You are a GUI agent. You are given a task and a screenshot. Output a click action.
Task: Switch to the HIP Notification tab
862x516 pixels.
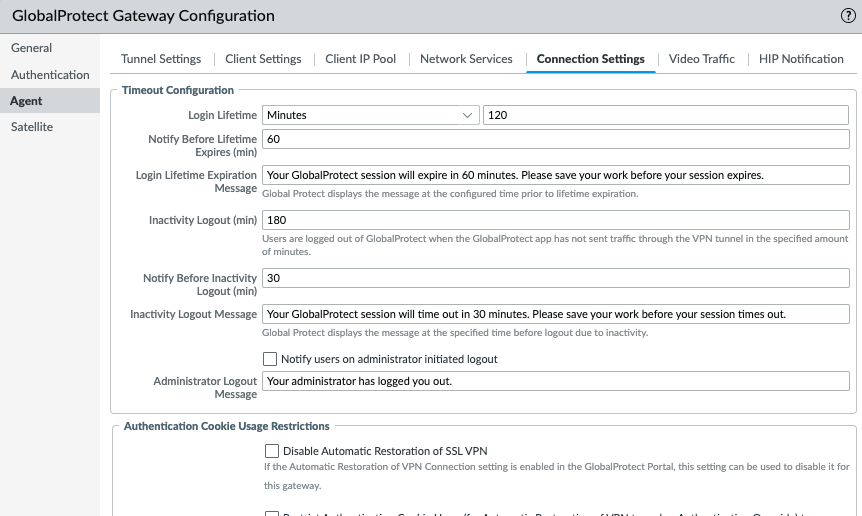coord(801,59)
